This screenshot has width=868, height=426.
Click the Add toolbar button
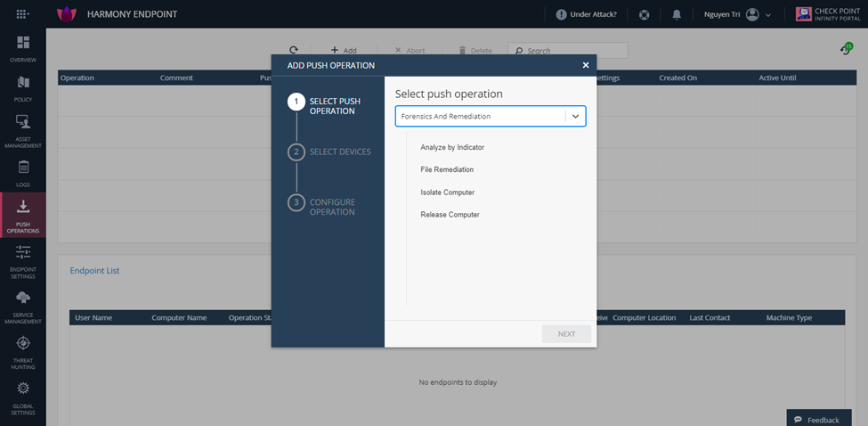click(x=344, y=51)
